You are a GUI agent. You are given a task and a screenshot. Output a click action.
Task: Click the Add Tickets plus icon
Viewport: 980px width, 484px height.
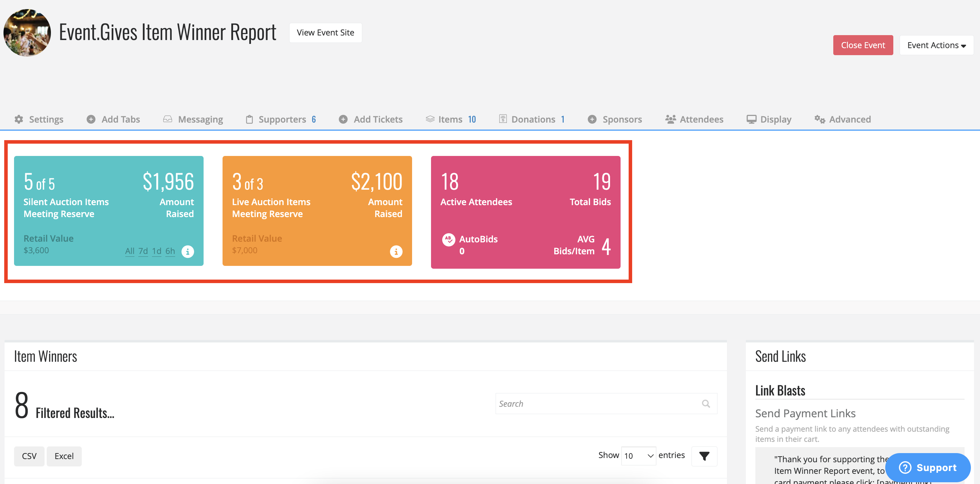[343, 119]
